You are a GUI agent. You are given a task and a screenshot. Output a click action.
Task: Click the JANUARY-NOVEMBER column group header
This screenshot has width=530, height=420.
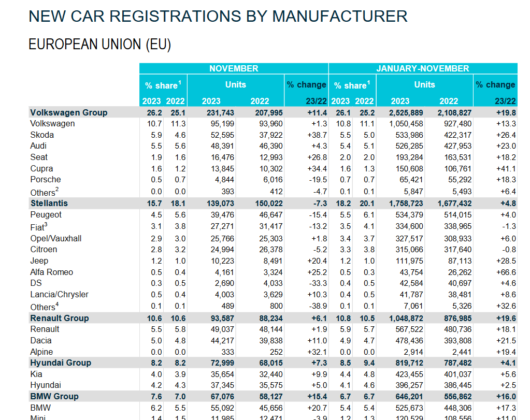(x=422, y=68)
